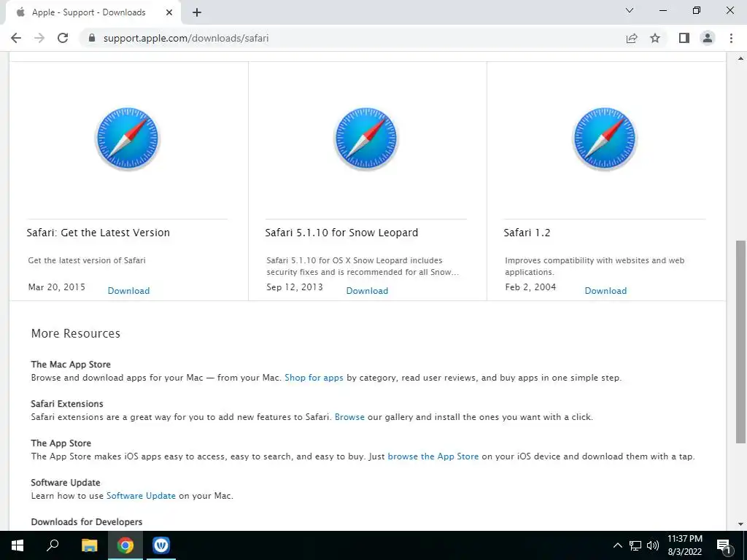Image resolution: width=747 pixels, height=560 pixels.
Task: View site security lock info
Action: [x=92, y=38]
